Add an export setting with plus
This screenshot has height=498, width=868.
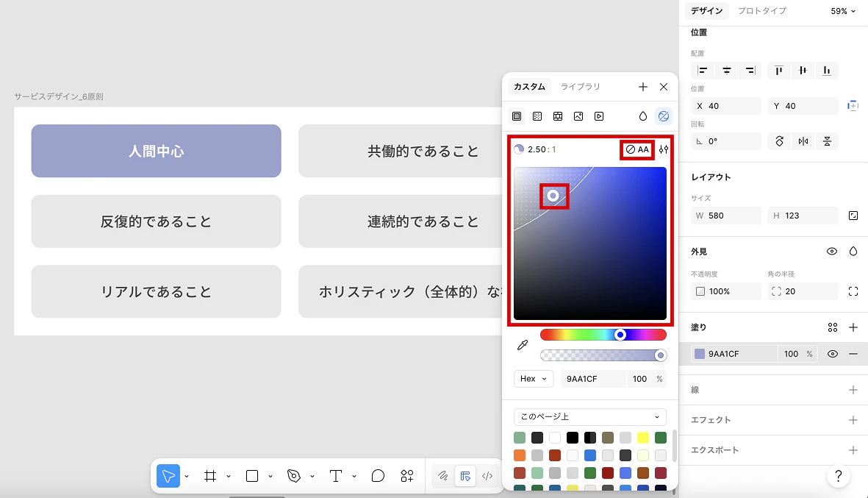pyautogui.click(x=853, y=449)
